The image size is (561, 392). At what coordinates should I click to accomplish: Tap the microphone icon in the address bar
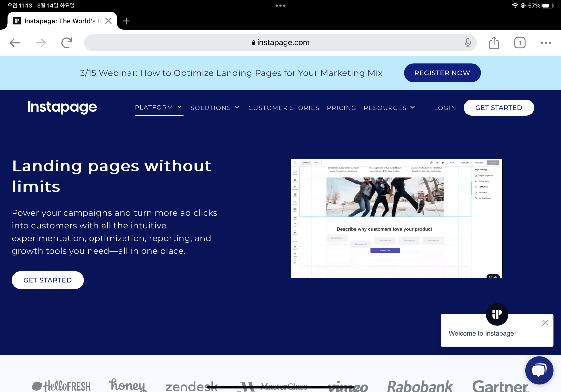pos(467,43)
